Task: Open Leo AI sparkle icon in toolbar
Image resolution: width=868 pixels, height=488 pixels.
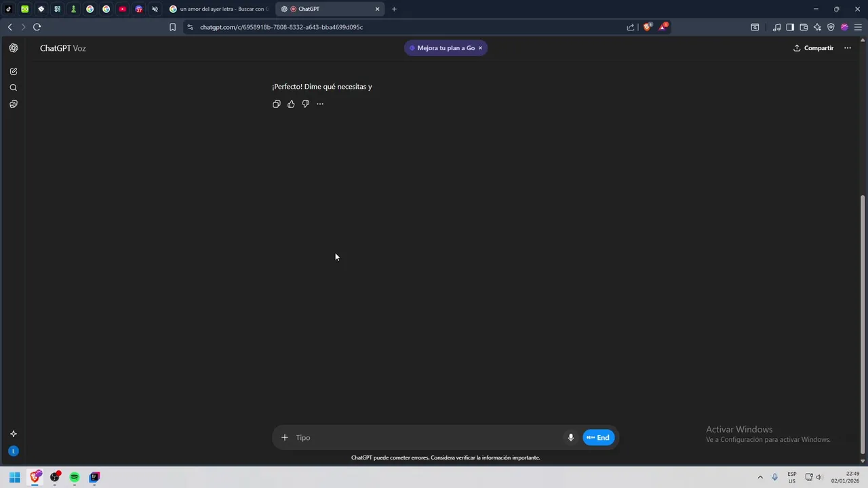Action: pos(817,27)
